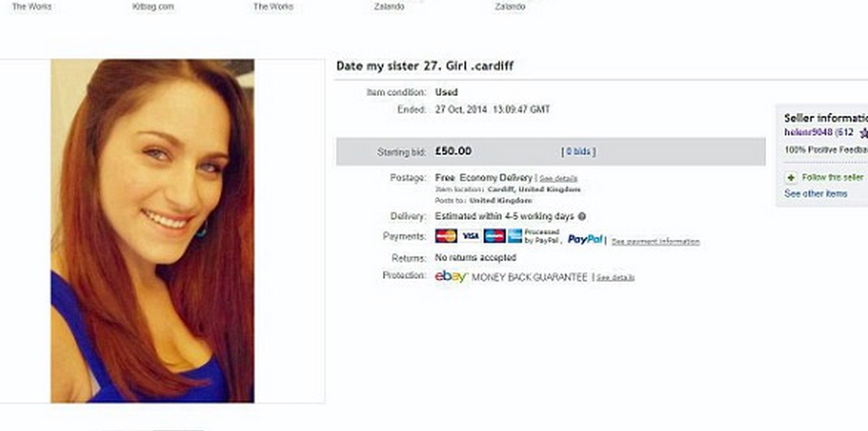Click the Visa card icon
This screenshot has height=431, width=868.
pyautogui.click(x=471, y=236)
